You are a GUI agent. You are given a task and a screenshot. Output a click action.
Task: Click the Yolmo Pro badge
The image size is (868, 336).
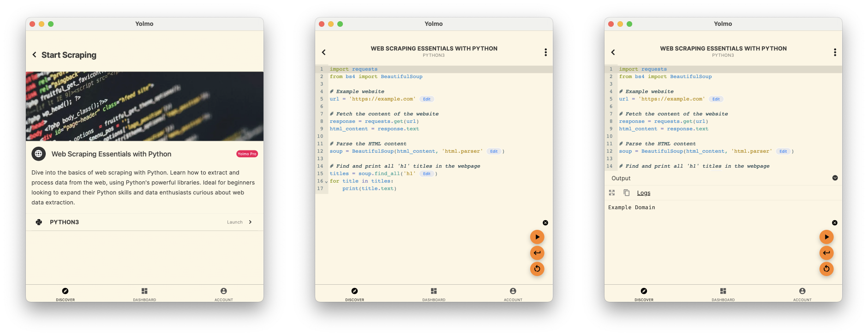pos(247,154)
